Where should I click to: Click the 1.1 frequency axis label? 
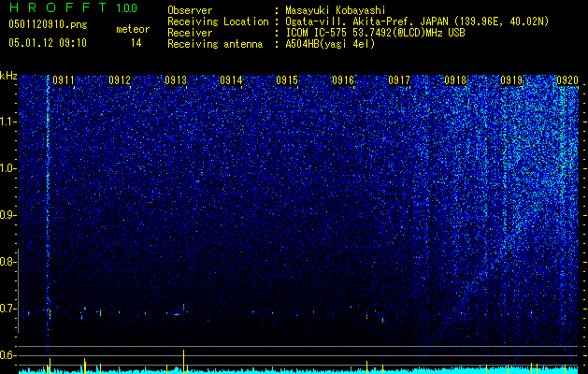coord(7,122)
